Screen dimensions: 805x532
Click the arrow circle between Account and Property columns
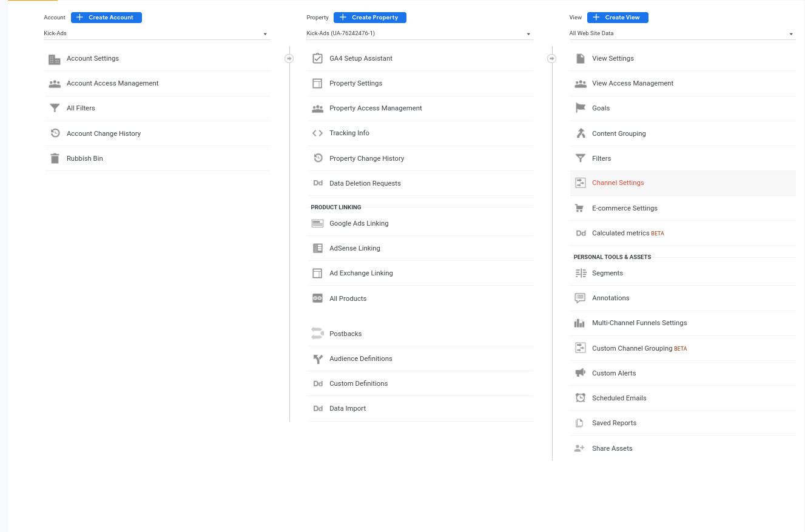(289, 59)
